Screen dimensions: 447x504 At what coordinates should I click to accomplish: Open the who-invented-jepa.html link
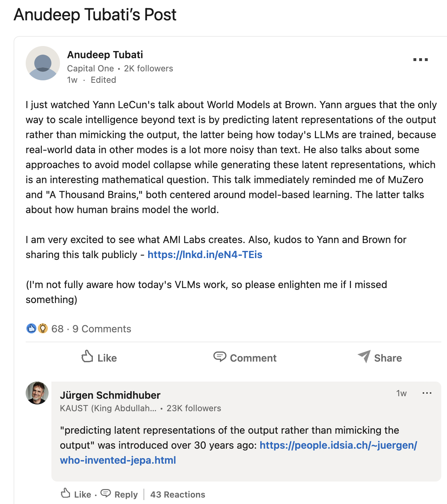pos(118,460)
